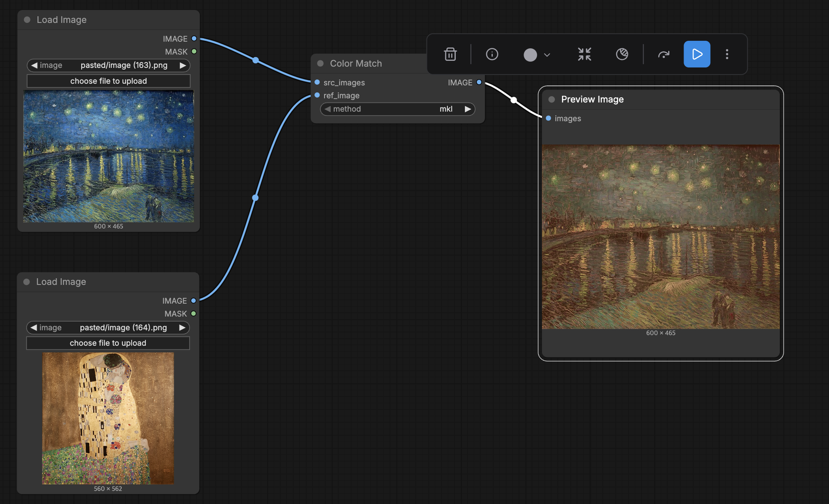Viewport: 829px width, 504px height.
Task: Open the method mkl dropdown
Action: [x=397, y=109]
